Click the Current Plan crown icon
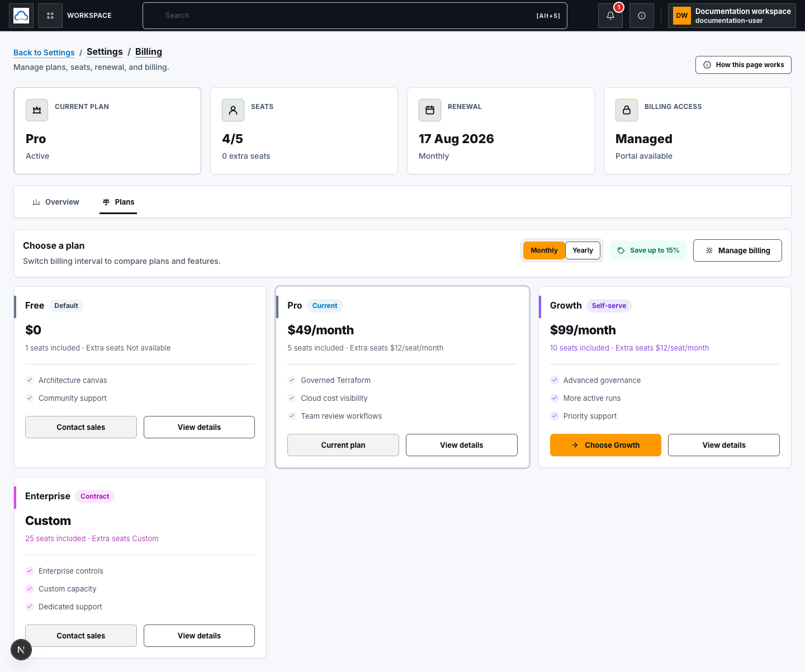Image resolution: width=805 pixels, height=672 pixels. [x=37, y=110]
